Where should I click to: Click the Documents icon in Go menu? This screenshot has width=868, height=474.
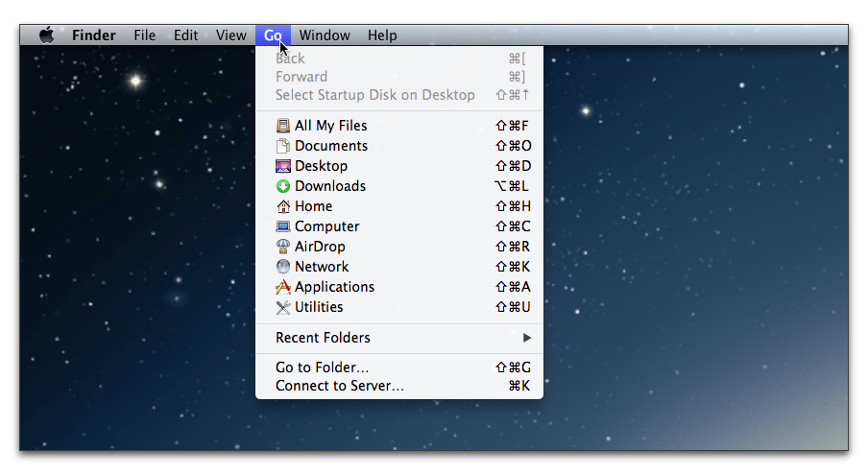282,146
